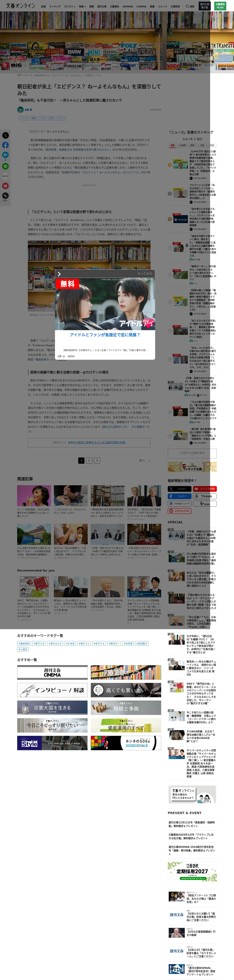This screenshot has width=234, height=980.
Task: Open 相続と争族 banner
Action: coord(126,708)
